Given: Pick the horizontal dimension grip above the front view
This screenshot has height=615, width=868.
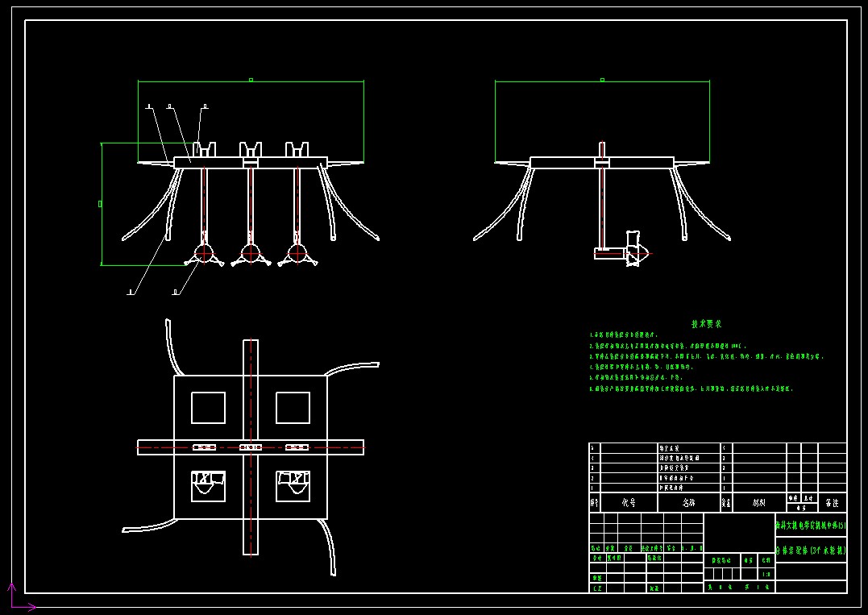Looking at the screenshot, I should pos(251,81).
